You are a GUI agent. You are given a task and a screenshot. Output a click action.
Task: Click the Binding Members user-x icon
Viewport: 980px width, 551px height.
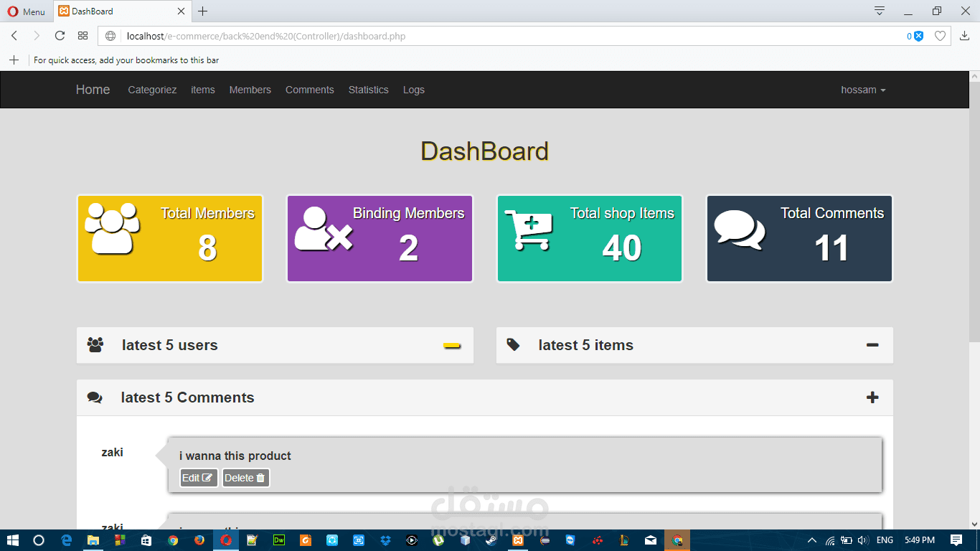coord(324,229)
